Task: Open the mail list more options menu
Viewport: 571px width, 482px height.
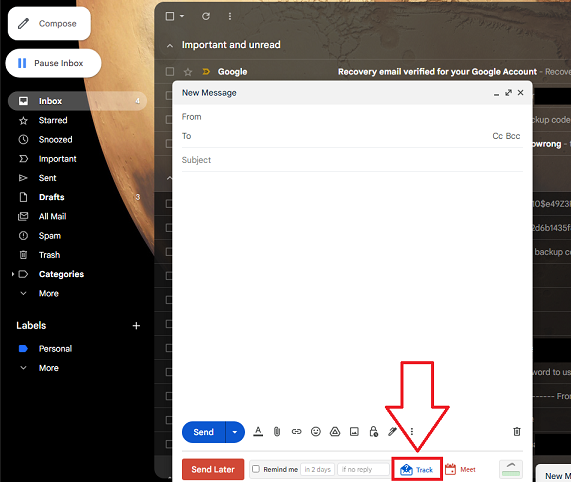Action: pos(230,16)
